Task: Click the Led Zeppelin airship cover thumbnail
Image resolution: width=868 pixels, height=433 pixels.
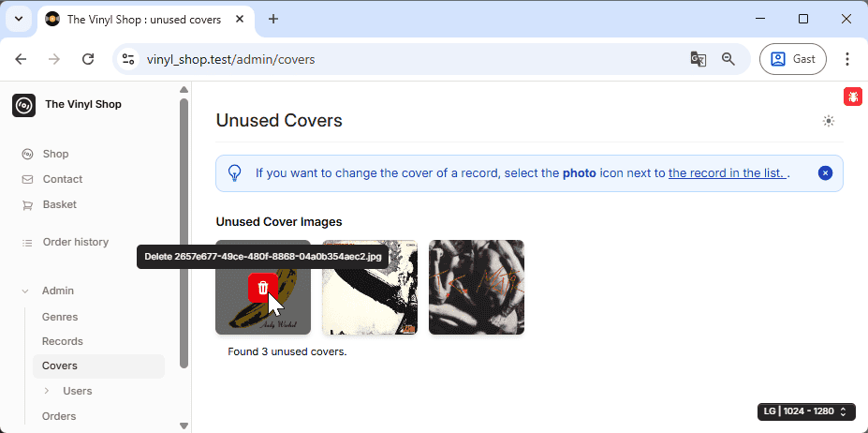Action: 370,287
